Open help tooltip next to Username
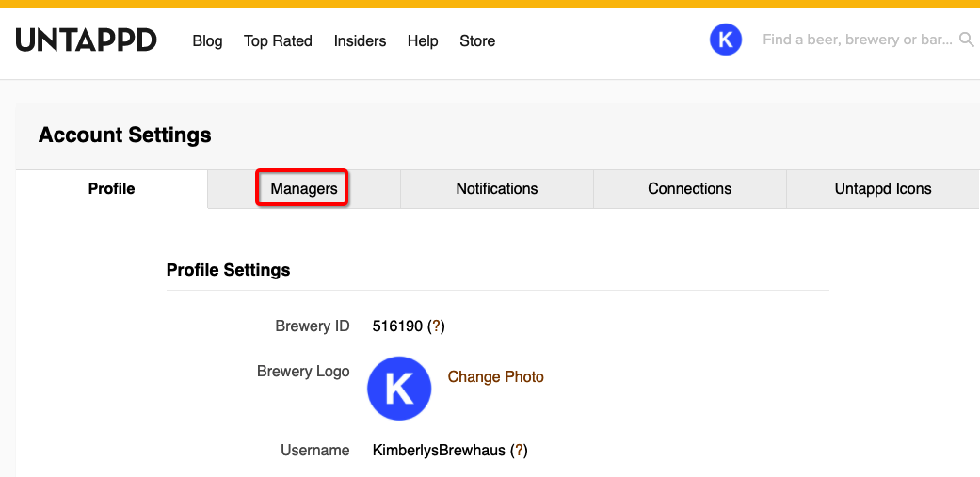 (519, 451)
